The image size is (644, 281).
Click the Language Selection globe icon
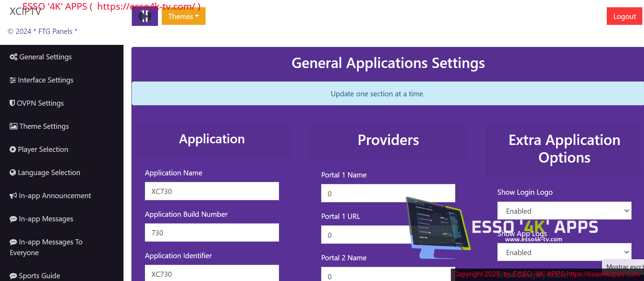tap(13, 172)
